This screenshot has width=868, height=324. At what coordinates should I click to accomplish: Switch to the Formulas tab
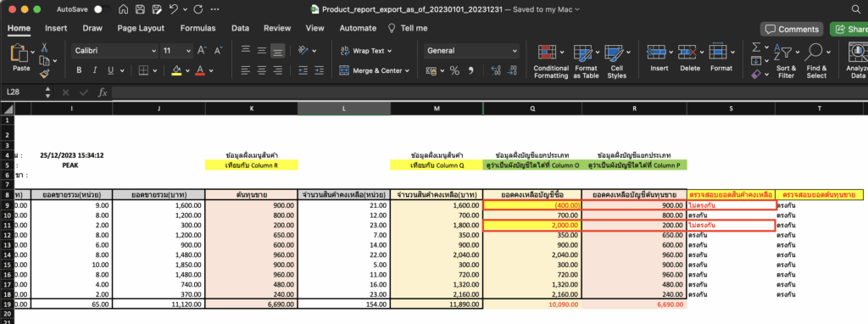point(198,28)
